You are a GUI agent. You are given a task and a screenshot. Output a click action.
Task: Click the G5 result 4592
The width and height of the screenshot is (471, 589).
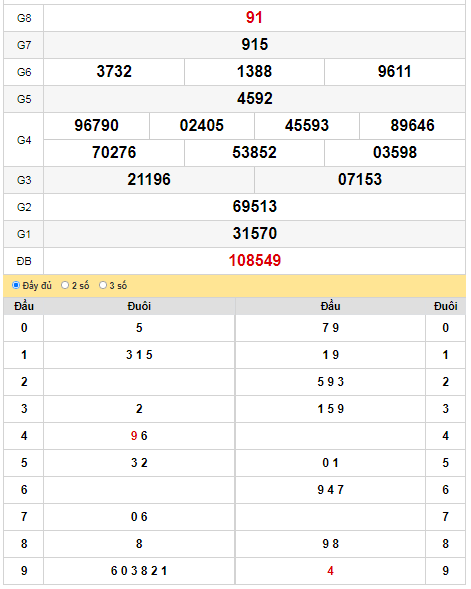[255, 99]
